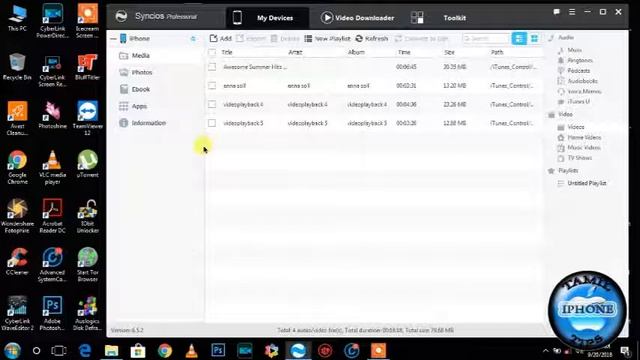Collapse the iPhone device tree
The width and height of the screenshot is (640, 360).
(113, 39)
